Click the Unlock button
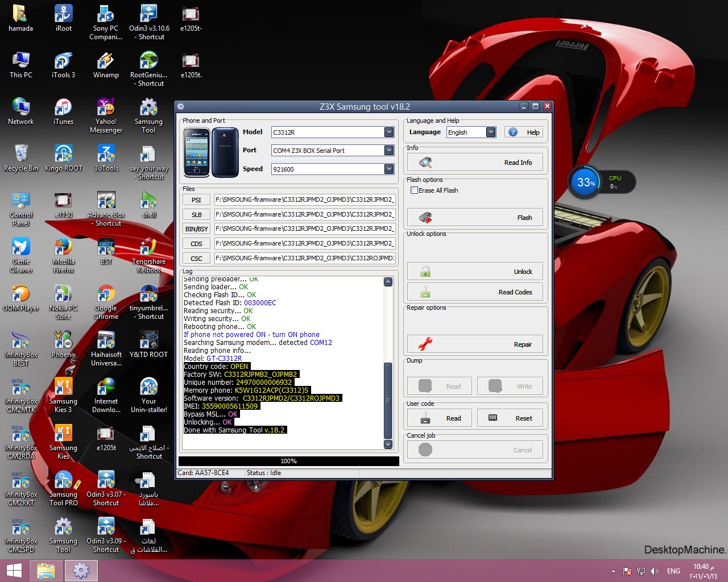The width and height of the screenshot is (728, 582). pos(475,272)
